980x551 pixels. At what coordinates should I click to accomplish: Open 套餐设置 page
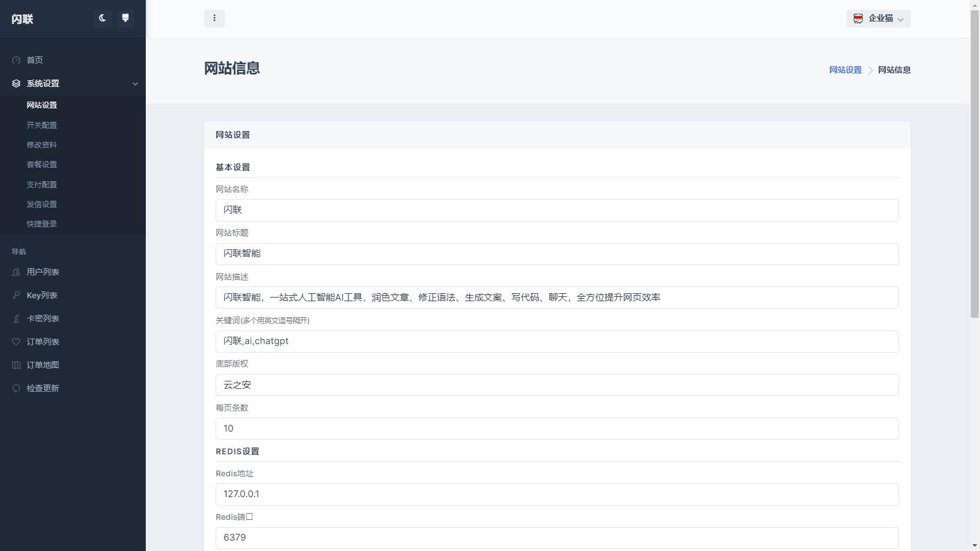(42, 164)
